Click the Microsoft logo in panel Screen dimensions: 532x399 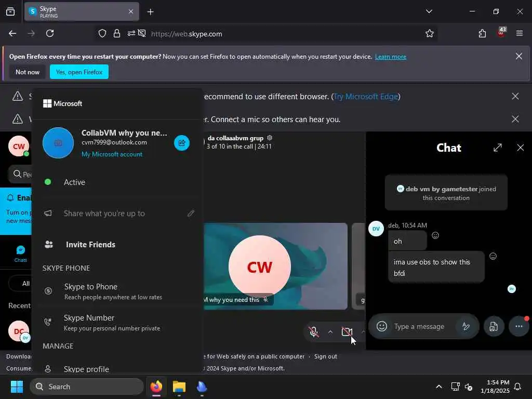pos(62,103)
